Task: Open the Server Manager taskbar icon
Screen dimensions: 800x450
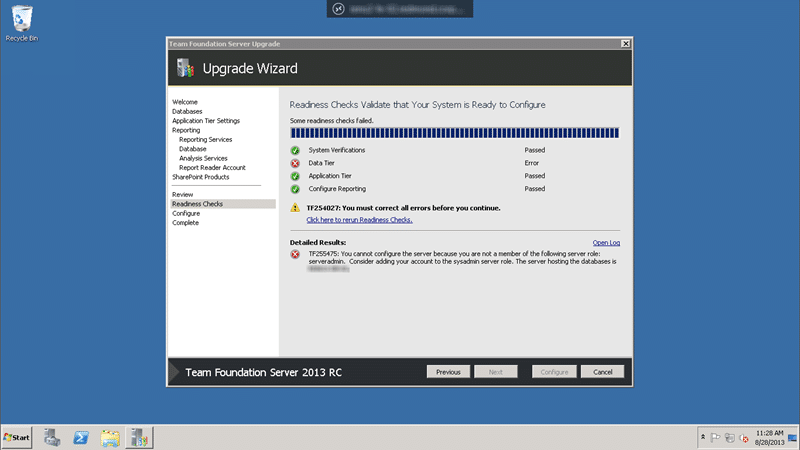Action: (52, 438)
